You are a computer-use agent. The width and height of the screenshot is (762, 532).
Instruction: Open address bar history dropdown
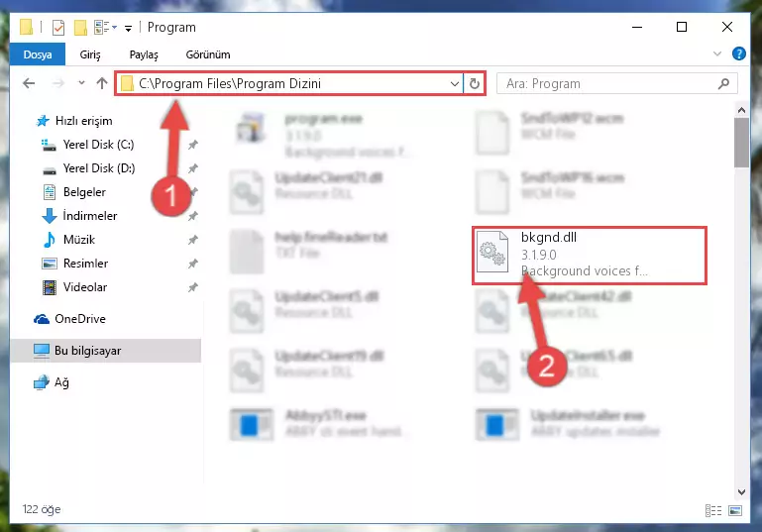tap(455, 83)
